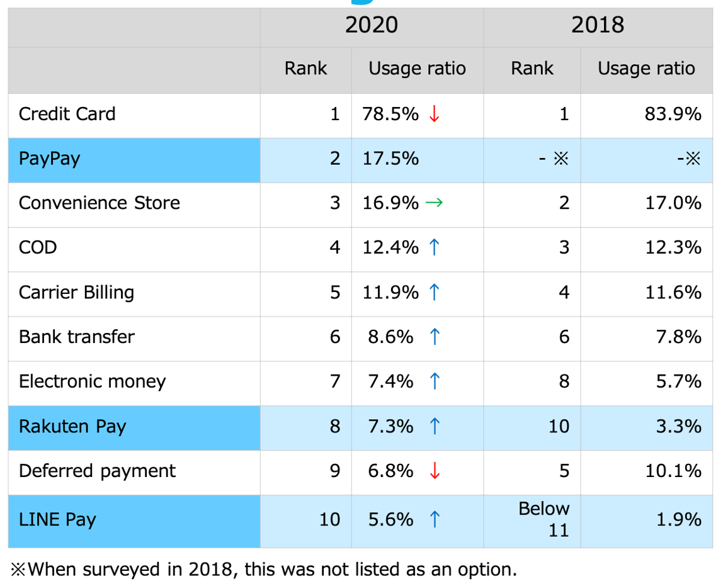The image size is (728, 584).
Task: Click the blue up arrow beside 5.6%
Action: click(x=435, y=520)
